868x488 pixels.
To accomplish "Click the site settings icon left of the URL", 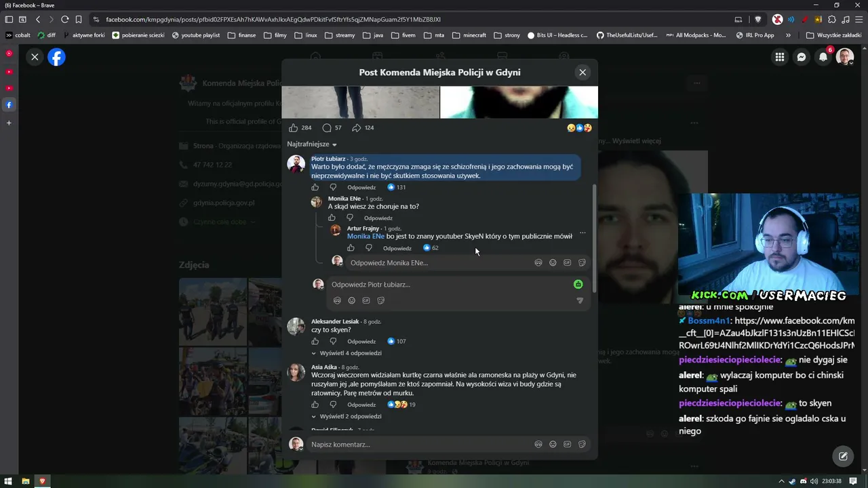I will (x=96, y=20).
